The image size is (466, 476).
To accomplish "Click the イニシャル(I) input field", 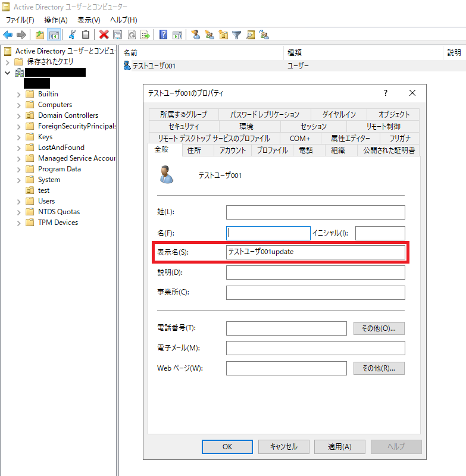I will click(380, 233).
